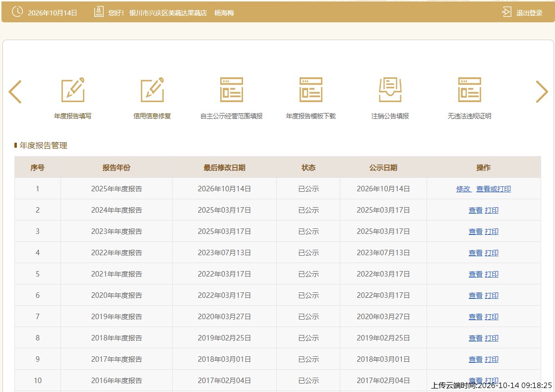Click the clock icon beside the date
555x392 pixels.
pyautogui.click(x=17, y=12)
